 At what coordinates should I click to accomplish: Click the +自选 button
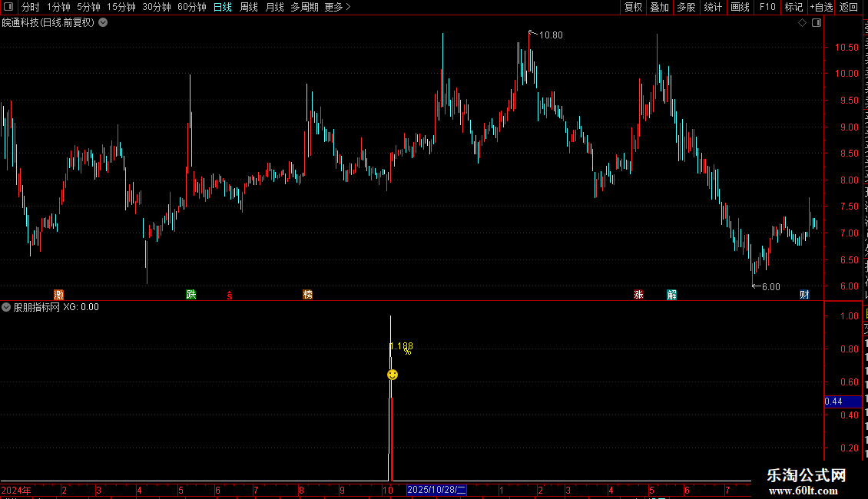click(x=821, y=7)
